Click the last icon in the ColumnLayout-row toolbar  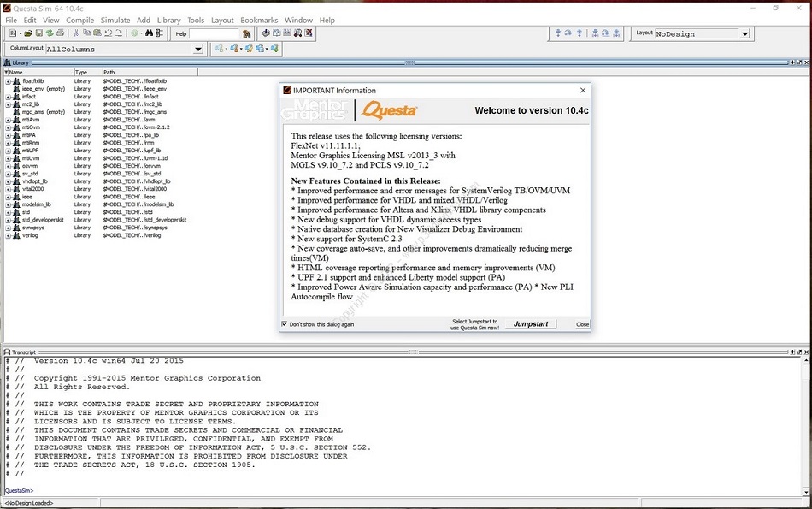pyautogui.click(x=274, y=49)
